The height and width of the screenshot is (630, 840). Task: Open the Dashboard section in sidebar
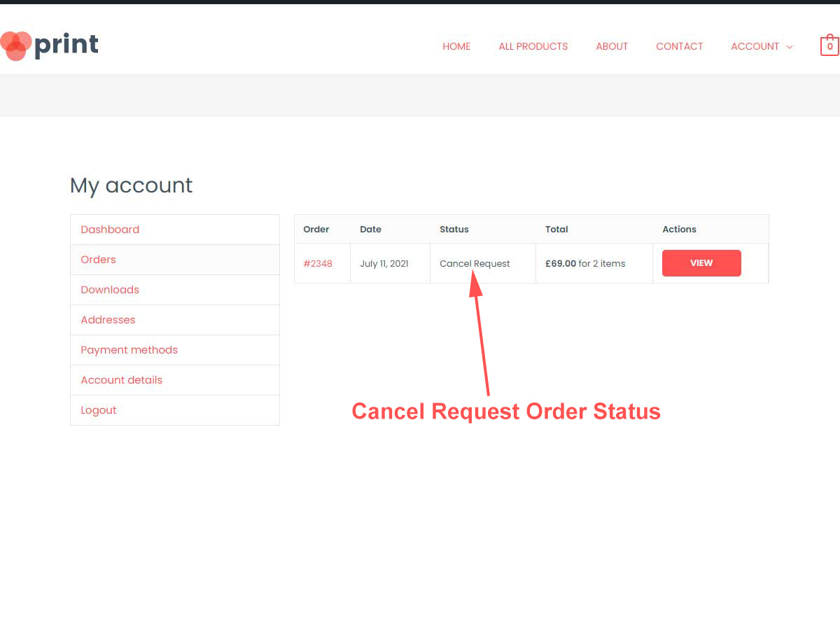click(x=110, y=230)
